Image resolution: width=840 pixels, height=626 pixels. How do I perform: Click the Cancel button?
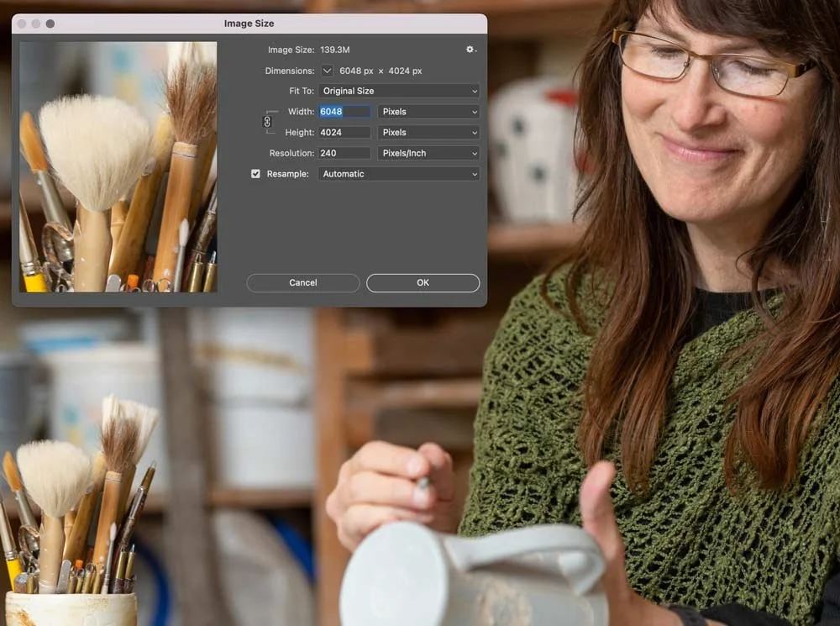303,282
